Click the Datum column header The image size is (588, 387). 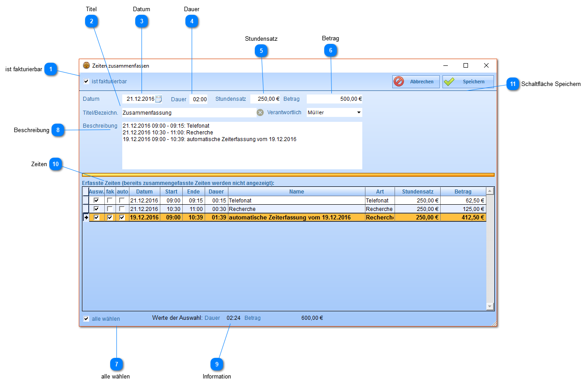pos(144,192)
